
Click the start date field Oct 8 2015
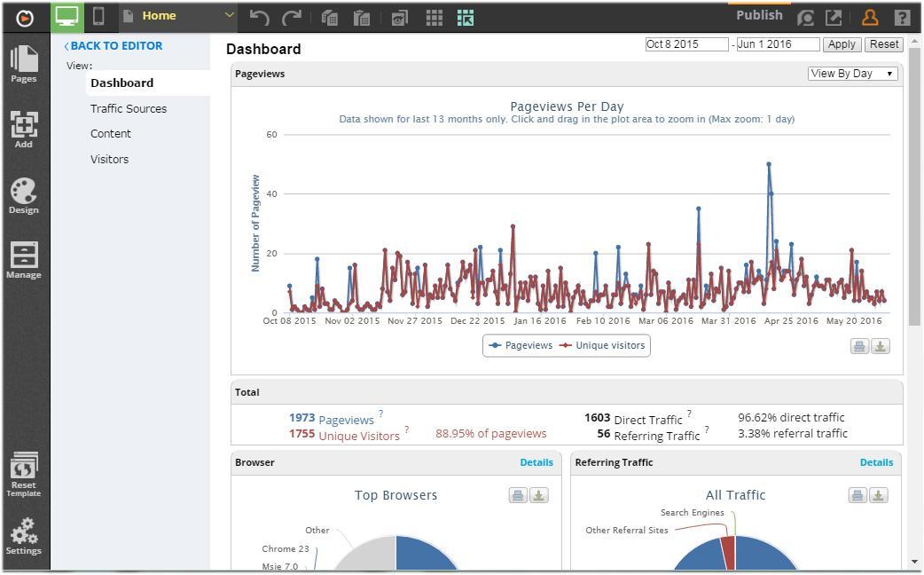(686, 44)
